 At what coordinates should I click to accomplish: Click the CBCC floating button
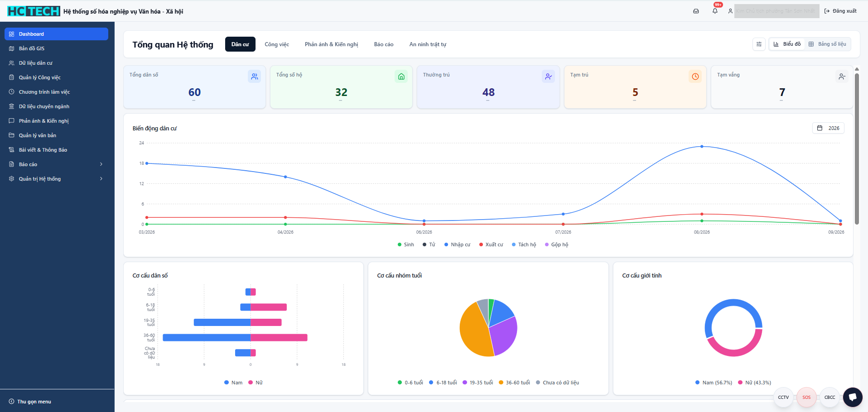[829, 397]
